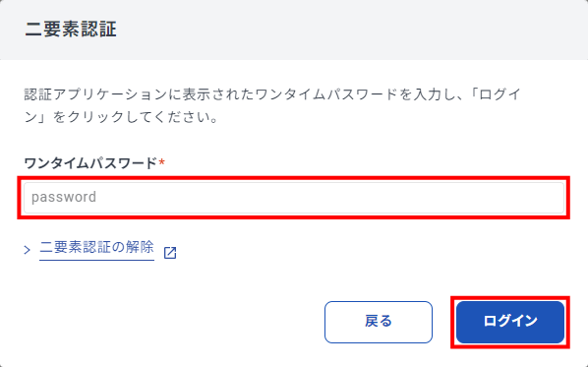588x367 pixels.
Task: Click the 二要素認証 dialog title
Action: [71, 29]
